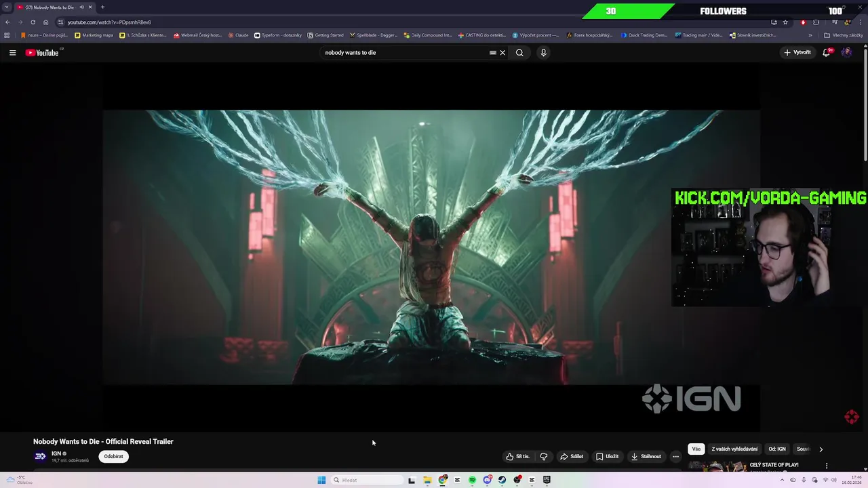Open Typeform - dotazníky bookmark

(278, 35)
